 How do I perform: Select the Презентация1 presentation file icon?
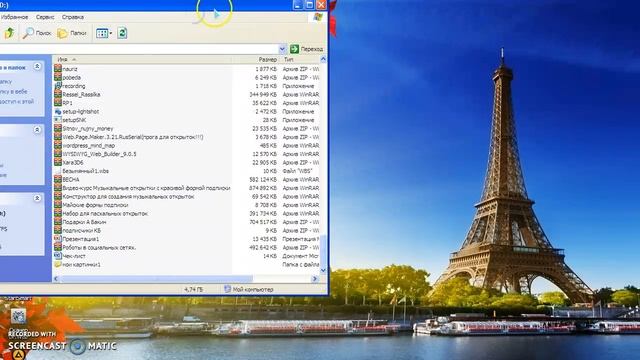[x=58, y=239]
